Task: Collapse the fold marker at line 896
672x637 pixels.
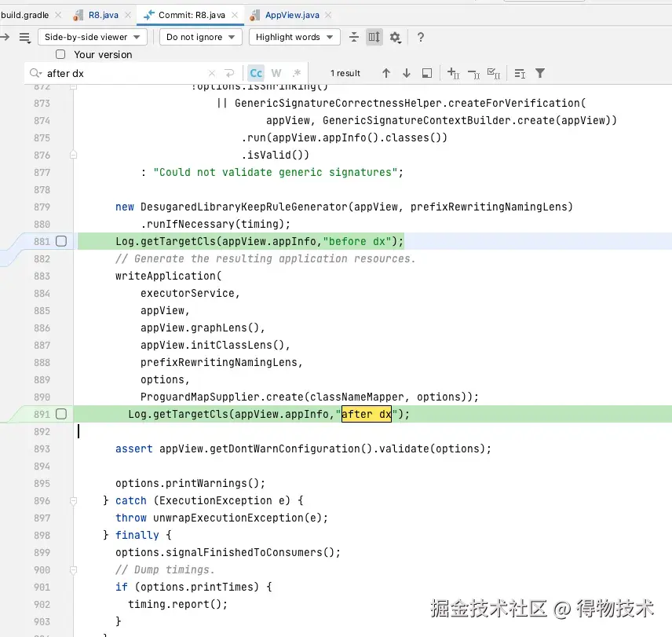Action: pos(73,500)
